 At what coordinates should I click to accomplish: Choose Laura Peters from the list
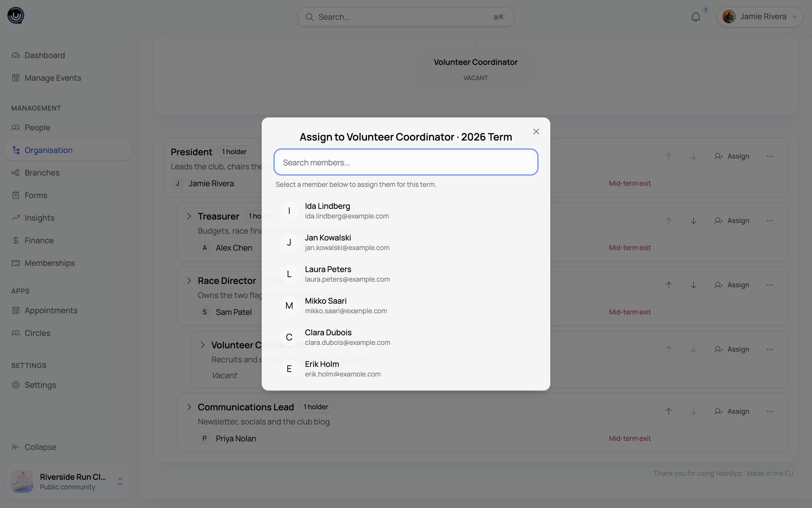(406, 274)
